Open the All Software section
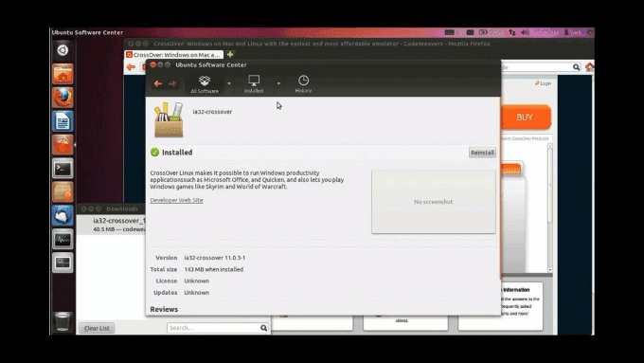Screen dimensions: 644x363 (x=205, y=83)
